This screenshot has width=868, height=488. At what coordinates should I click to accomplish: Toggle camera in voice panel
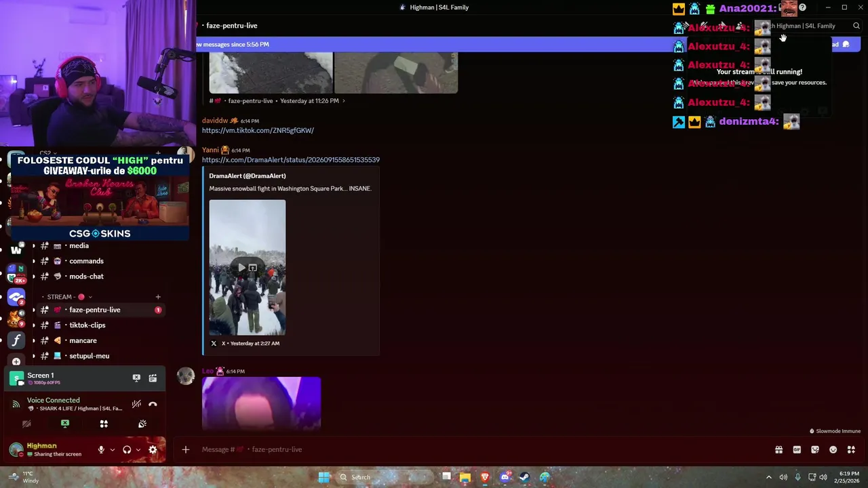26,424
